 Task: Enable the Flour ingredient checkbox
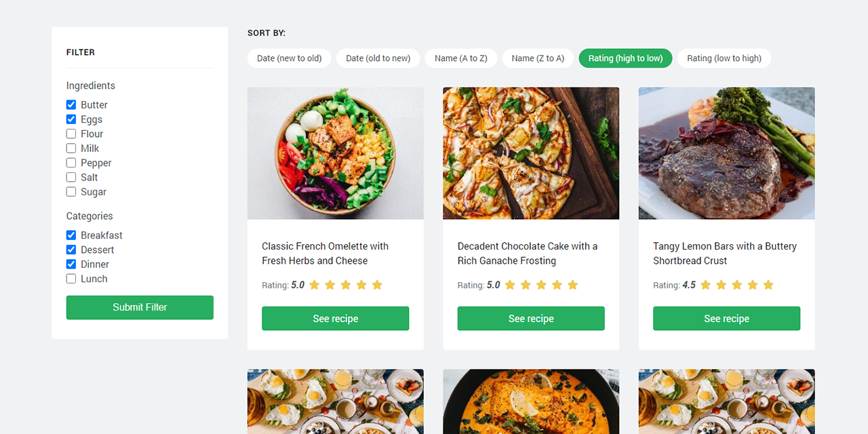click(71, 134)
